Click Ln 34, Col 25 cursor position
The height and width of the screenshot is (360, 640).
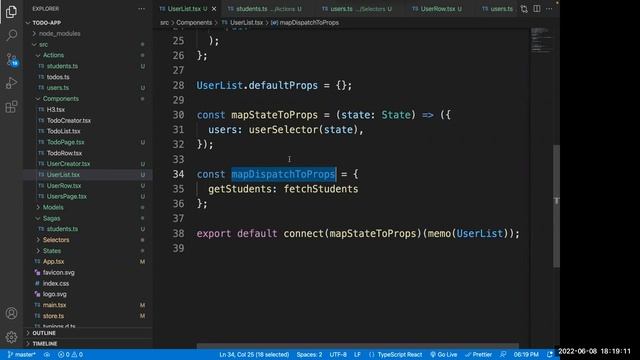coord(254,354)
